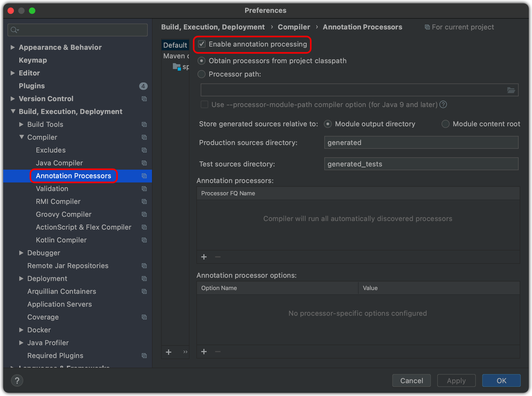Screen dimensions: 532x396
Task: Expand the Editor section
Action: point(12,73)
